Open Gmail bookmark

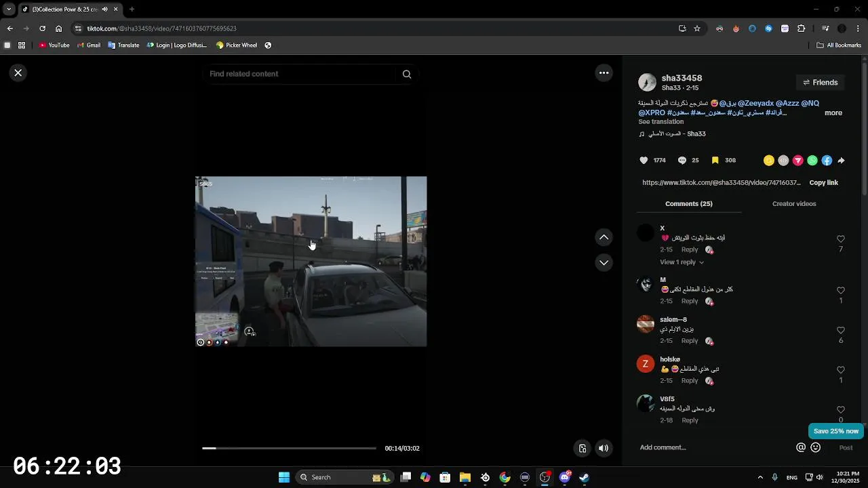tap(89, 45)
